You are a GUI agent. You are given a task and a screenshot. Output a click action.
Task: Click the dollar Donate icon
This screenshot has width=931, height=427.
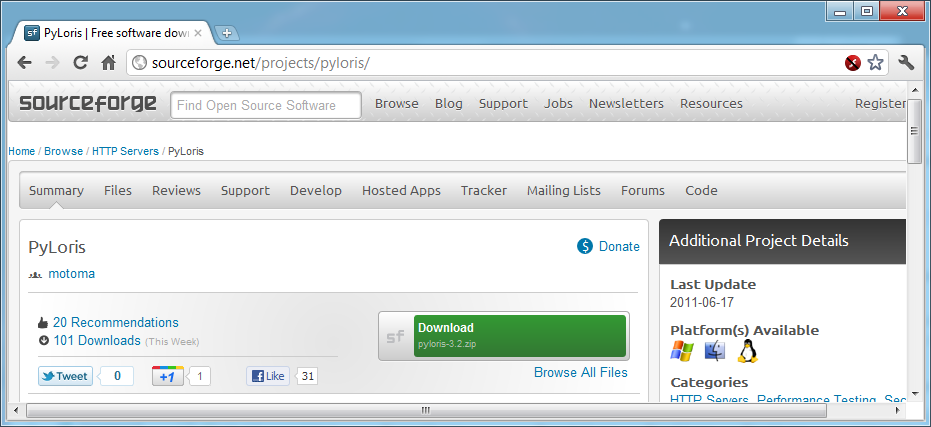coord(585,246)
